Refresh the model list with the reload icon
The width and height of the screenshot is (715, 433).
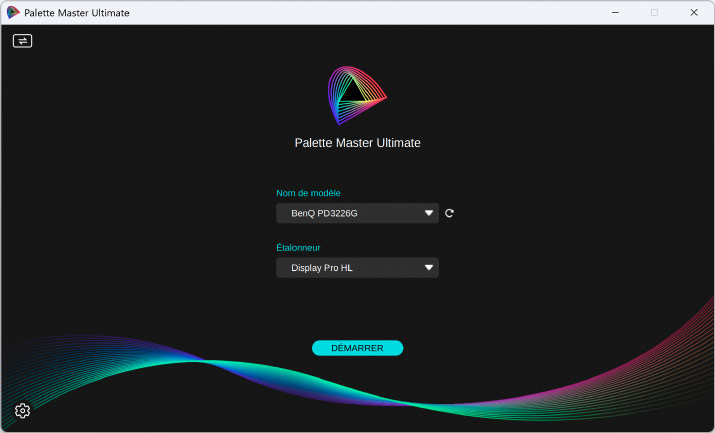pos(449,213)
